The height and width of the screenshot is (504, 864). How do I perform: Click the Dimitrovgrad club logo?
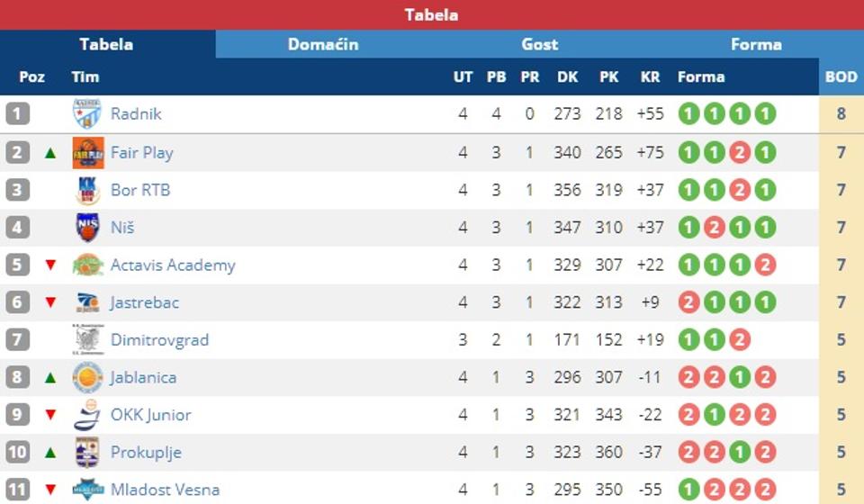click(x=87, y=340)
